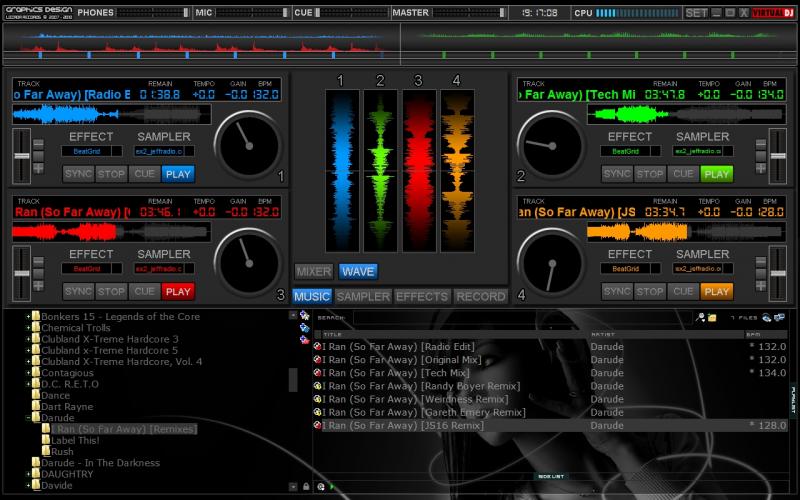Expand Bonkers 15 - Legends of the Core folder

(29, 316)
